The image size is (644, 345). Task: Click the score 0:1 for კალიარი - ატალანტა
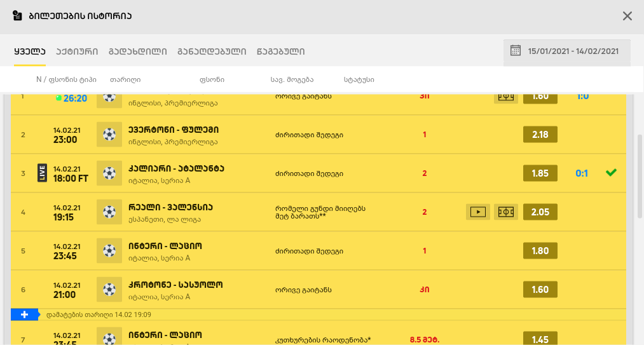pos(582,173)
